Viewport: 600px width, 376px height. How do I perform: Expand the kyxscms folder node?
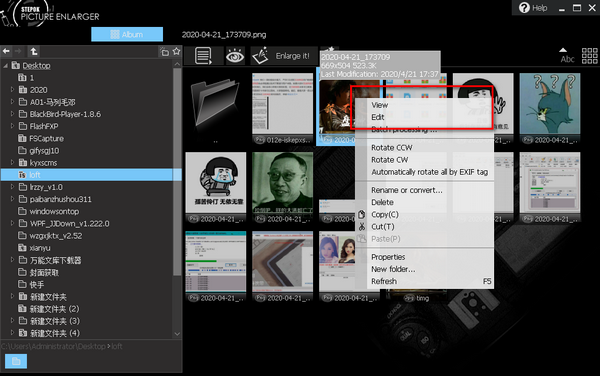[12, 163]
